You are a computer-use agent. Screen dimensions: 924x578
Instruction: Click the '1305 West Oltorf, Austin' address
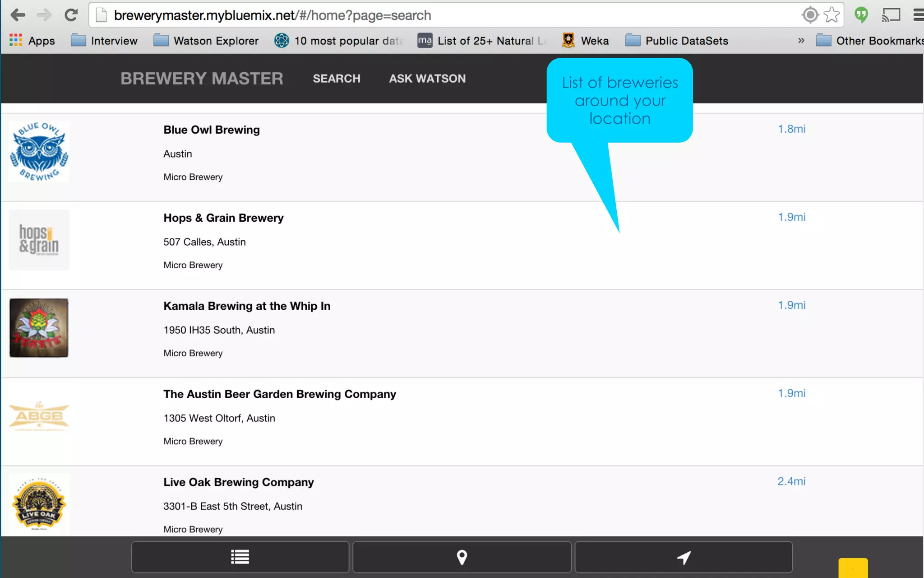pos(219,418)
